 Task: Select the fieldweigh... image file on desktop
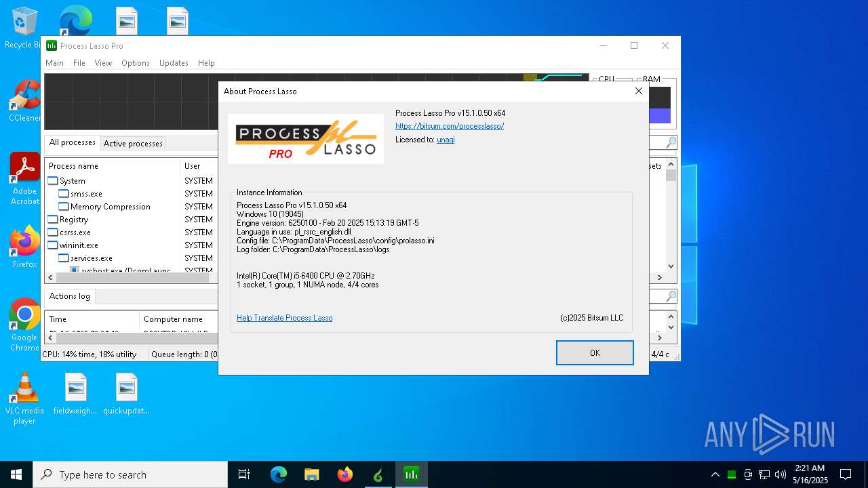(75, 394)
